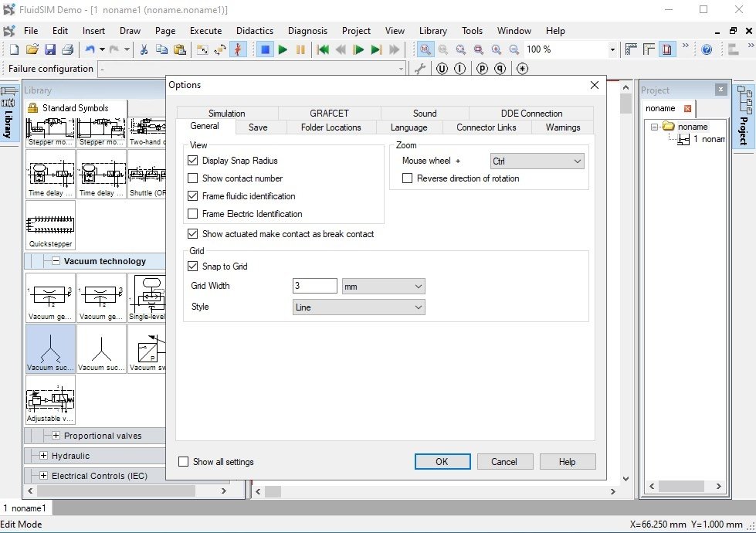Click the current I circle icon
Viewport: 756px width, 533px height.
(x=460, y=69)
